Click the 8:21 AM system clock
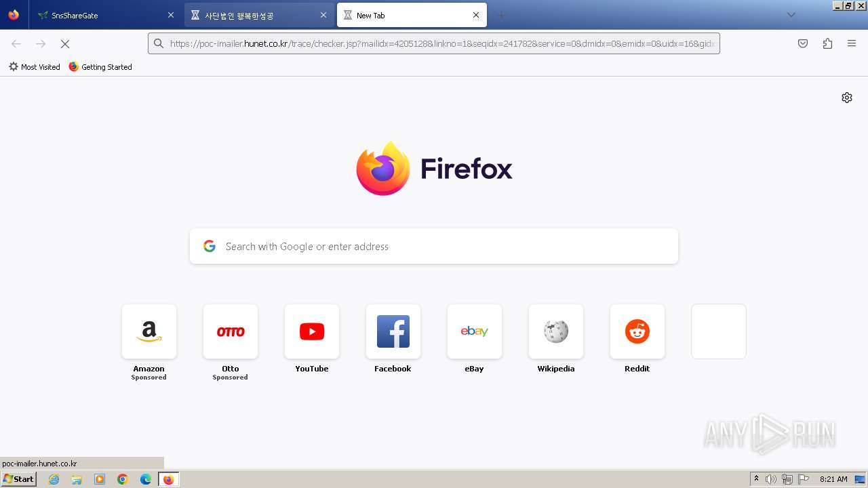This screenshot has height=488, width=868. (833, 479)
